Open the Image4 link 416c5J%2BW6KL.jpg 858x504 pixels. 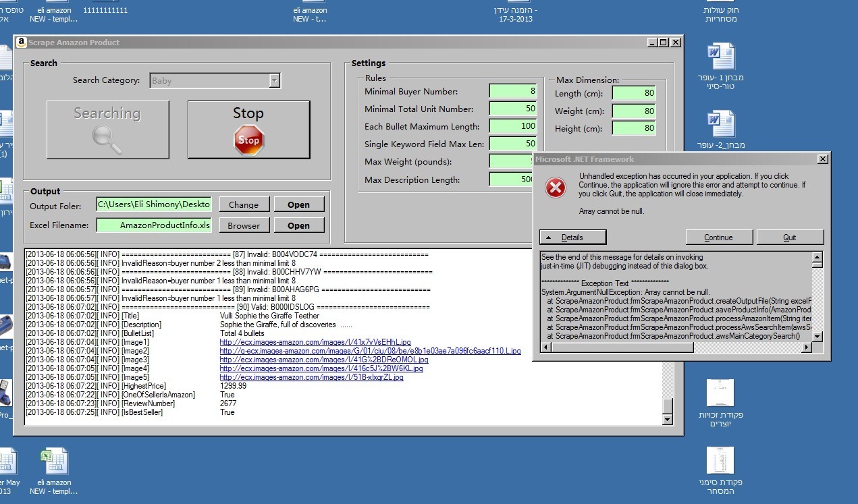tap(321, 368)
